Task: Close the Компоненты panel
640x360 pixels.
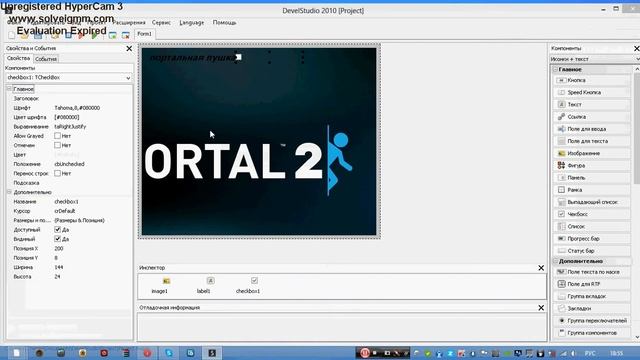Action: [x=637, y=49]
